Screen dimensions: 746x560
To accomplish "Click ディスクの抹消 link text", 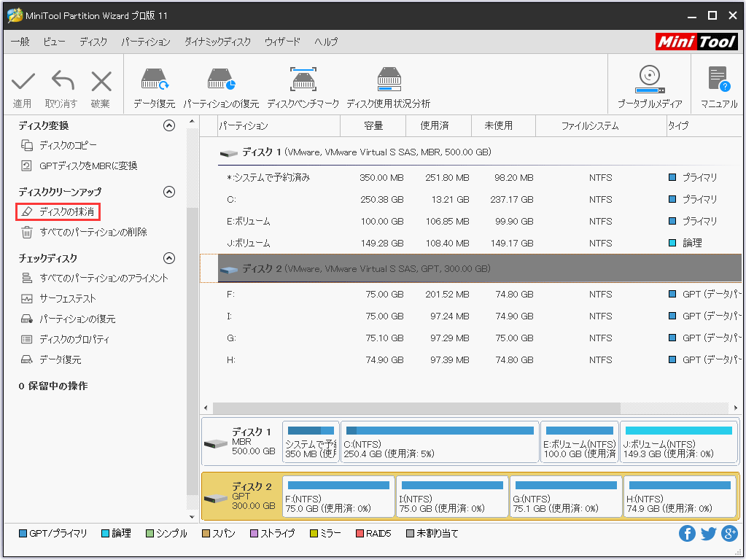I will [66, 211].
